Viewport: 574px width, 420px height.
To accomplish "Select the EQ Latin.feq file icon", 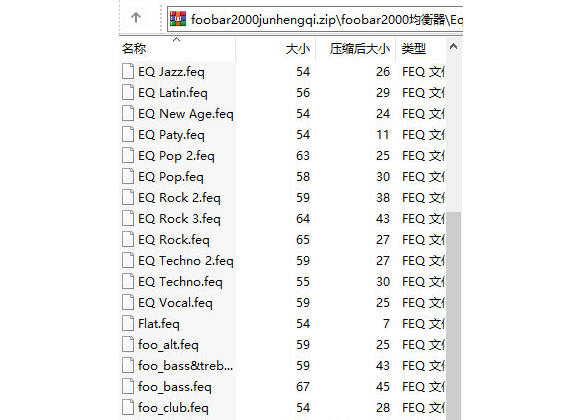I will (x=128, y=92).
